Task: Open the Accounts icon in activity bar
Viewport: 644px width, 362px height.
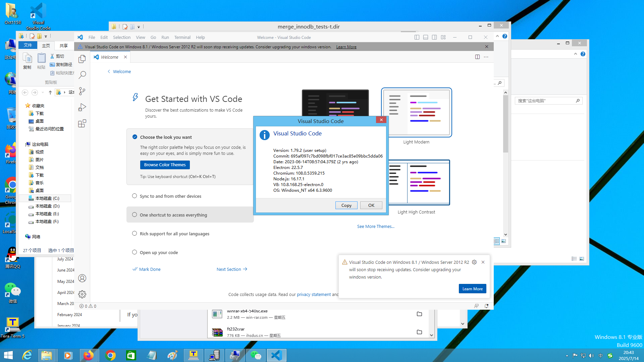Action: (82, 278)
